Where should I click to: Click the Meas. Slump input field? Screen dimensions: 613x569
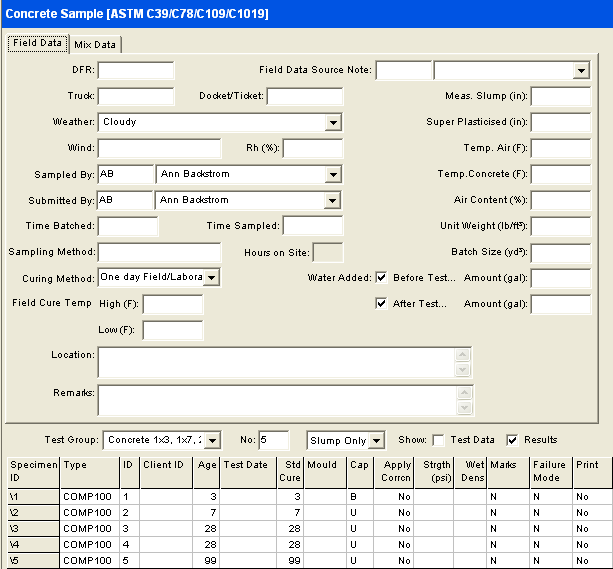point(560,96)
